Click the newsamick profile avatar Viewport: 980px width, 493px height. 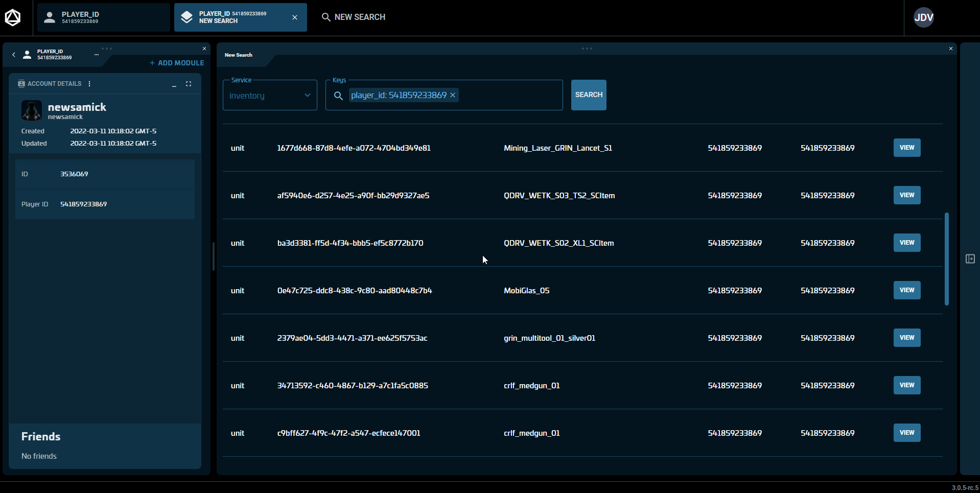[32, 110]
